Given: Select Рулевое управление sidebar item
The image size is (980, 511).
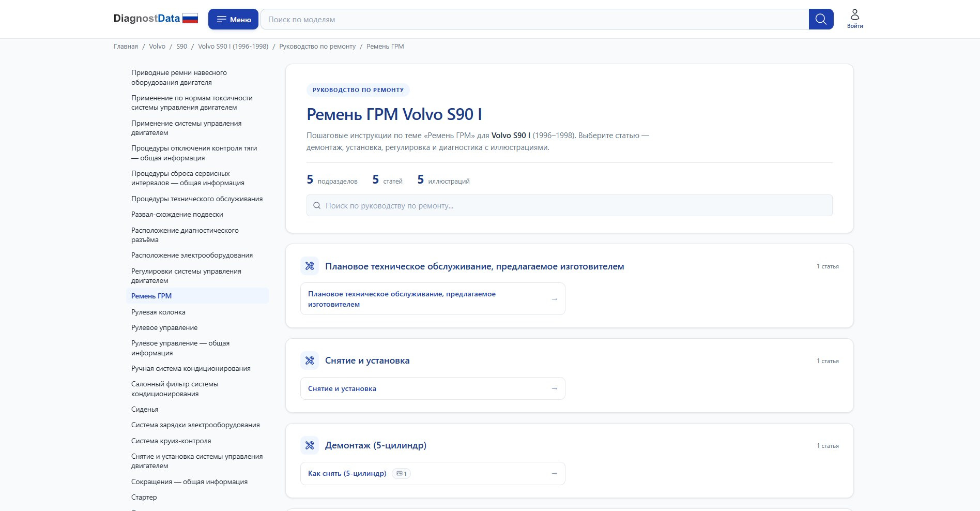Looking at the screenshot, I should click(197, 327).
